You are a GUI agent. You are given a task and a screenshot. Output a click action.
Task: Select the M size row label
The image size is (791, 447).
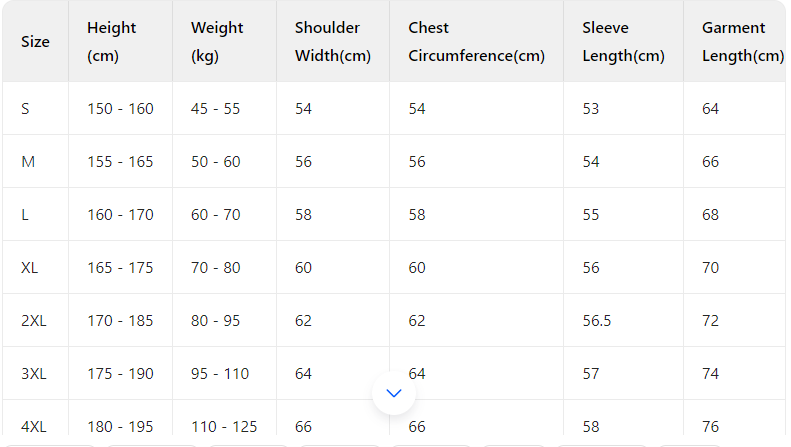(x=28, y=161)
